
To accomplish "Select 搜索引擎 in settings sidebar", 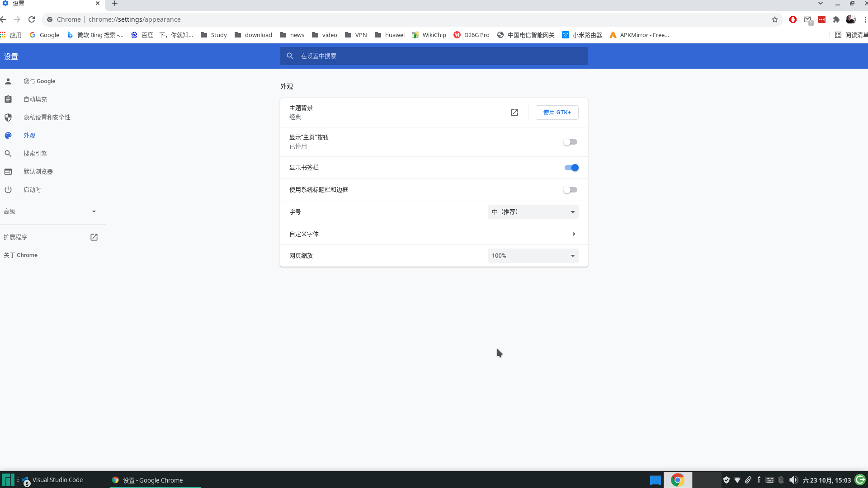I will coord(35,154).
